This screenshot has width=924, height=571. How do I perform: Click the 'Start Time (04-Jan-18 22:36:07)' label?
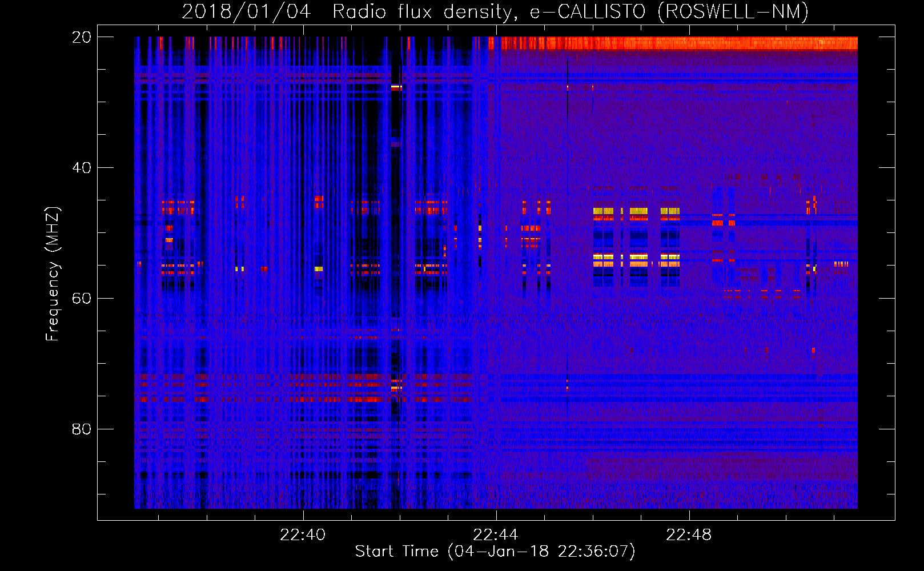tap(495, 552)
